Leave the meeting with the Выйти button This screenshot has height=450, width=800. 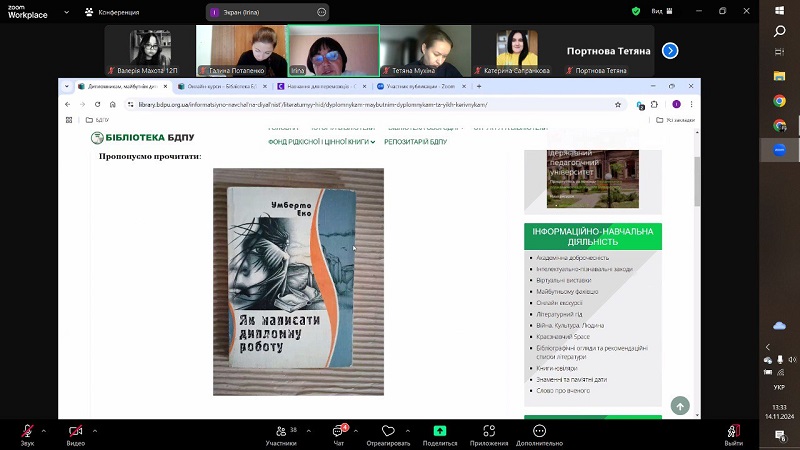tap(734, 435)
